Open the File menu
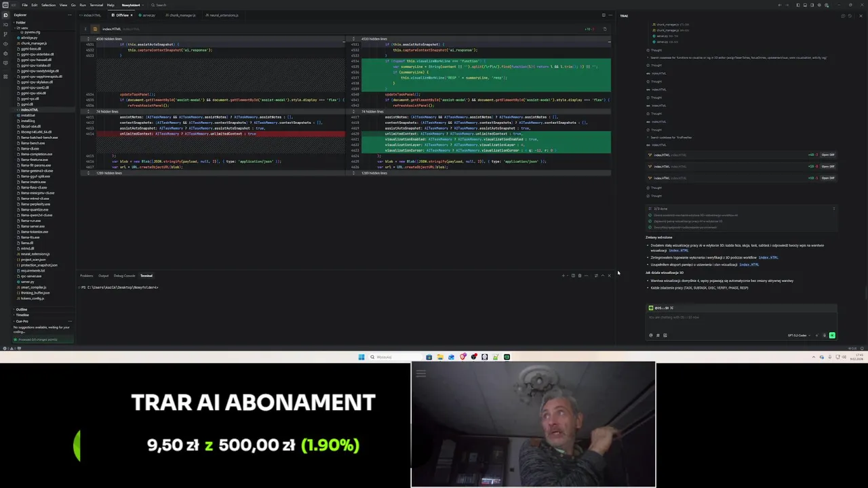Screen dimensions: 868x488 [x=24, y=5]
